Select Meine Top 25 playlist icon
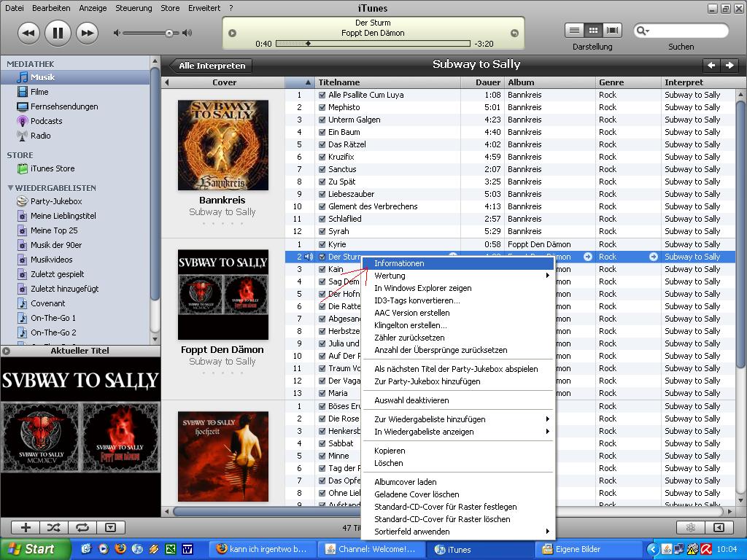 22,230
